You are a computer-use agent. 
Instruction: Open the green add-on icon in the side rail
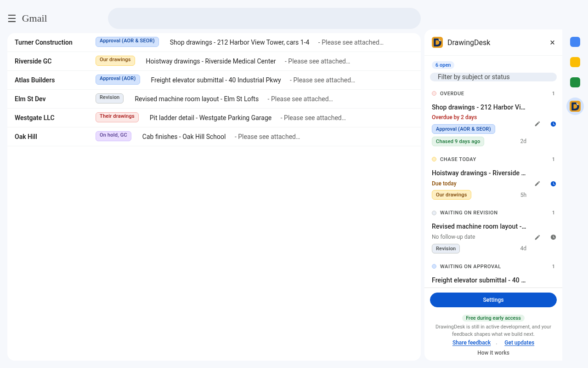575,82
